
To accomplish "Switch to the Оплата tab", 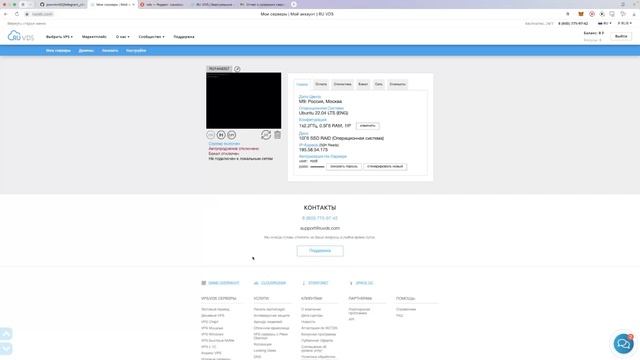I will coord(321,84).
